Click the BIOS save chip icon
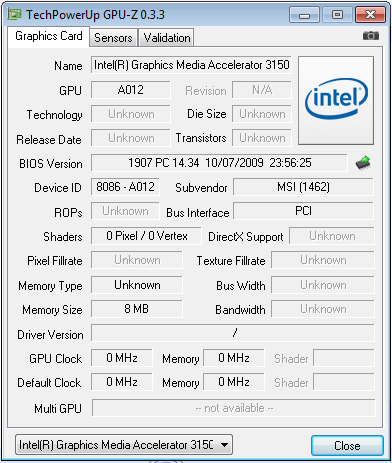Image resolution: width=392 pixels, height=463 pixels. tap(363, 163)
